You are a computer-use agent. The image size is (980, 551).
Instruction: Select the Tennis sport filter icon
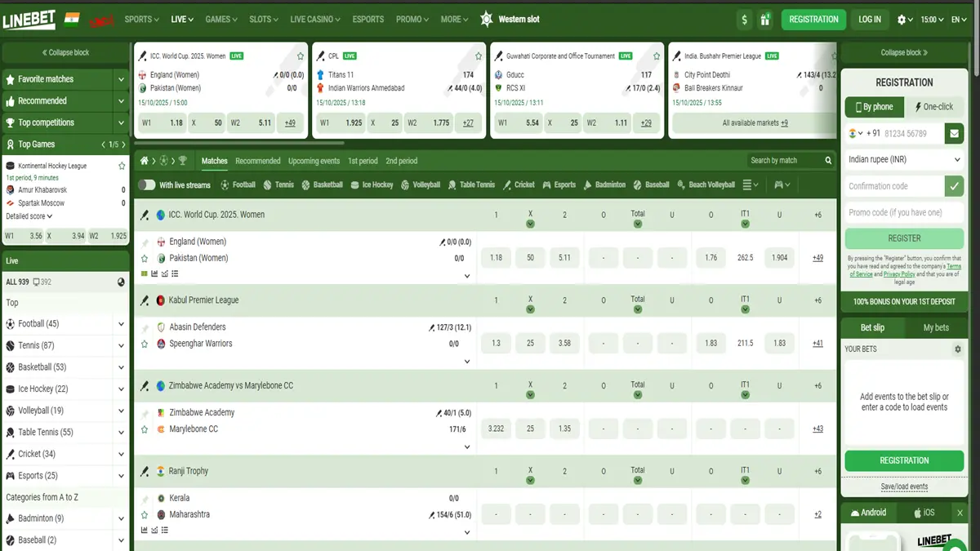tap(265, 184)
